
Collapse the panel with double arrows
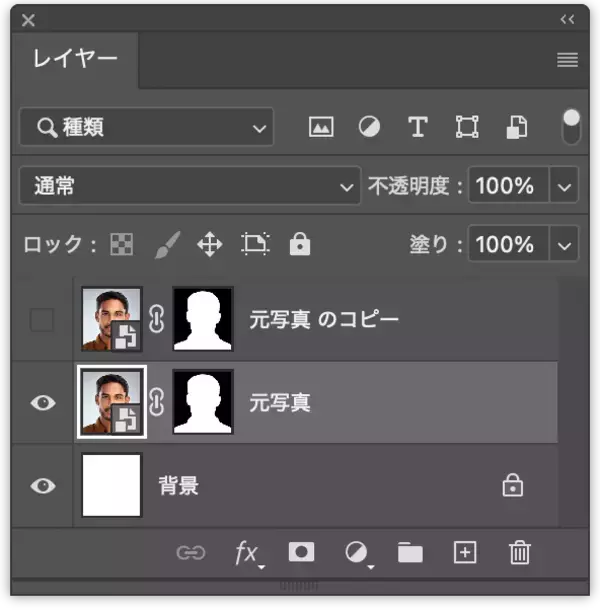567,19
